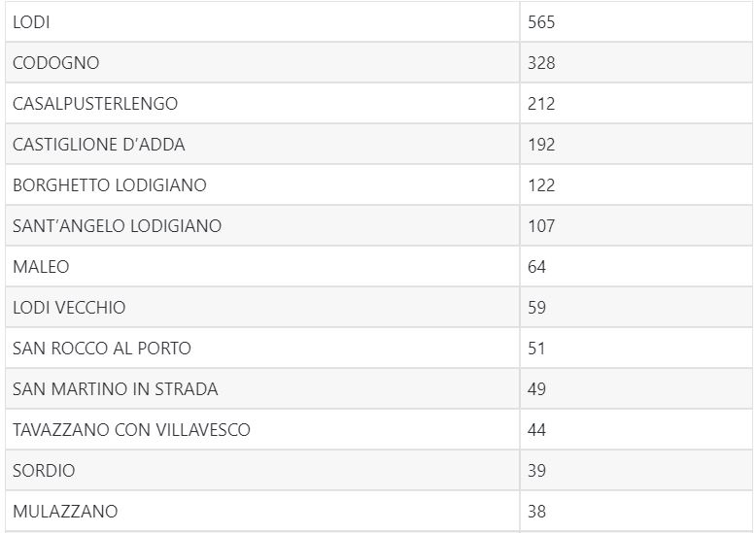Click the MALEO town cell

click(42, 267)
